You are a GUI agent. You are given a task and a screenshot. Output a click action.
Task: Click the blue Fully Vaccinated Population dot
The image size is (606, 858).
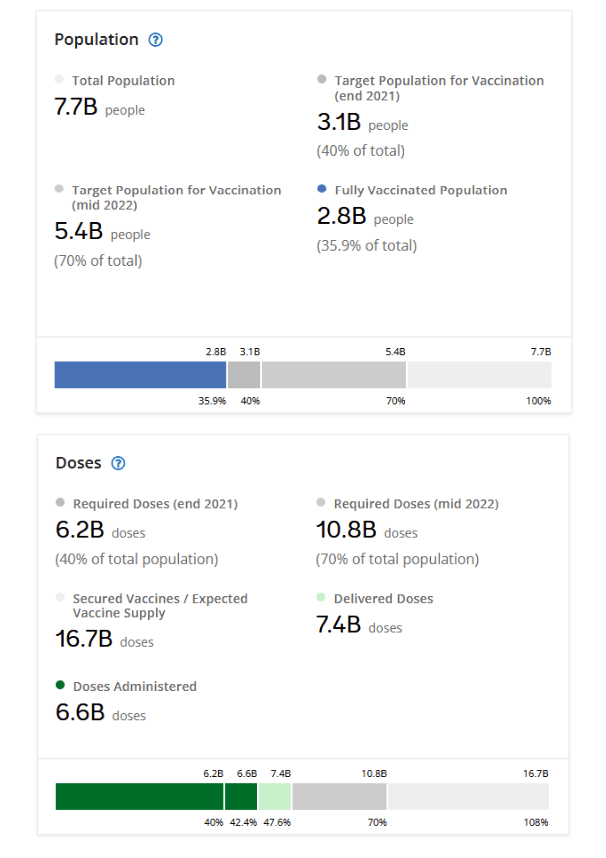click(x=321, y=188)
